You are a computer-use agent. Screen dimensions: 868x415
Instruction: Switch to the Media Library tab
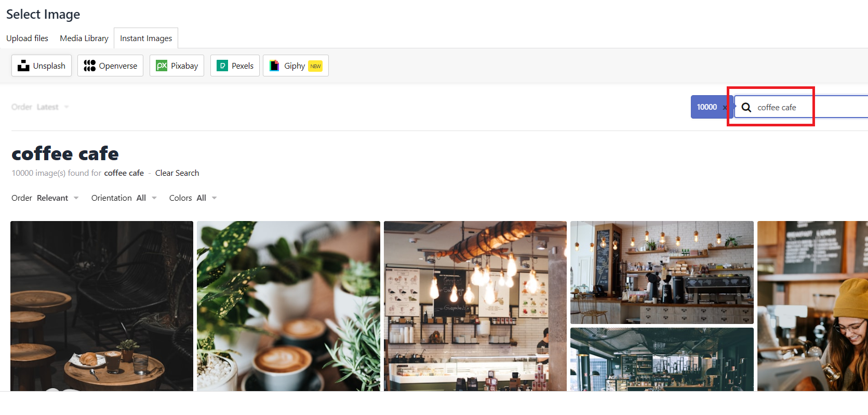click(x=84, y=38)
